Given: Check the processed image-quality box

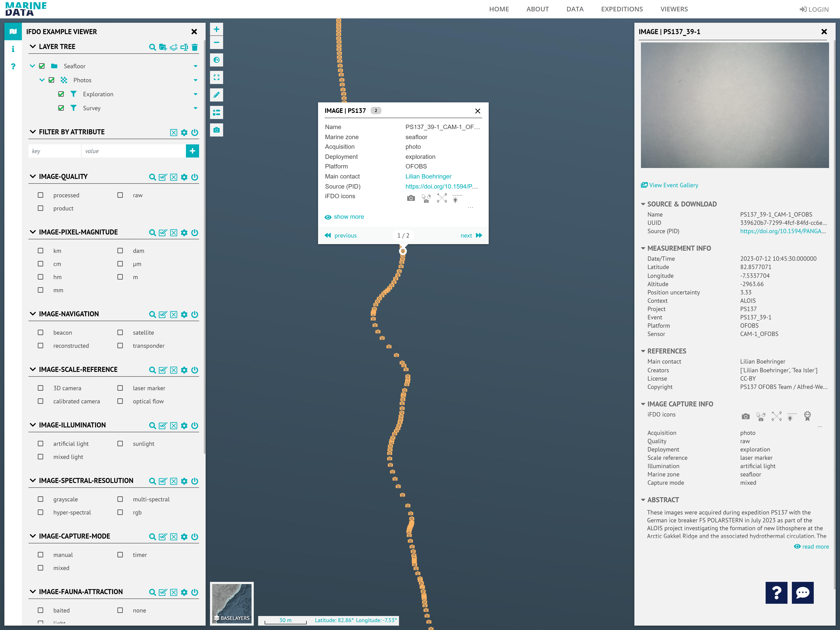Looking at the screenshot, I should 41,195.
